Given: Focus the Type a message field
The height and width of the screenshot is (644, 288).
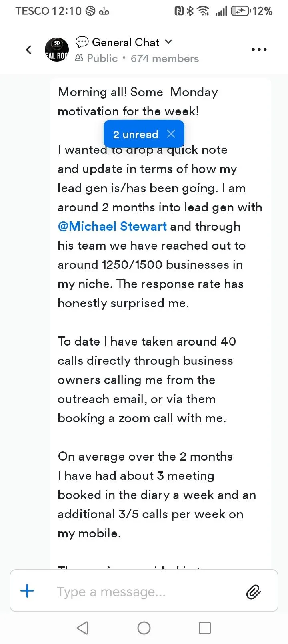Looking at the screenshot, I should point(144,591).
